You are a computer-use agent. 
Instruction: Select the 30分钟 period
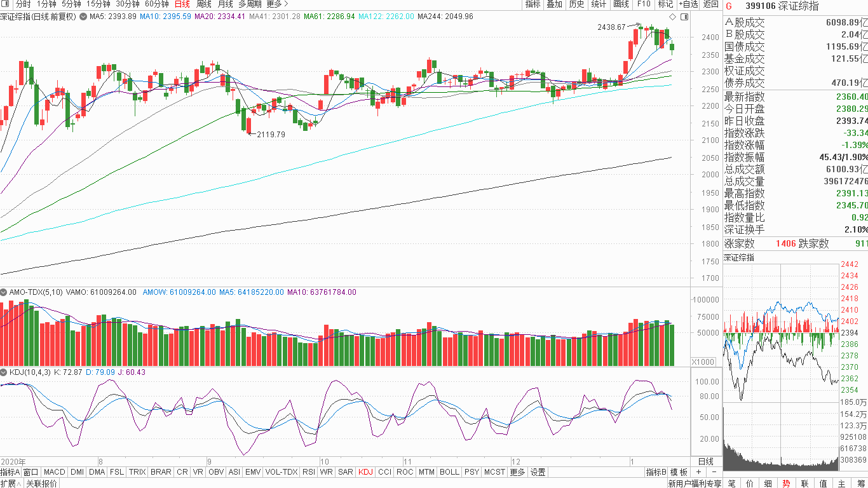coord(127,4)
